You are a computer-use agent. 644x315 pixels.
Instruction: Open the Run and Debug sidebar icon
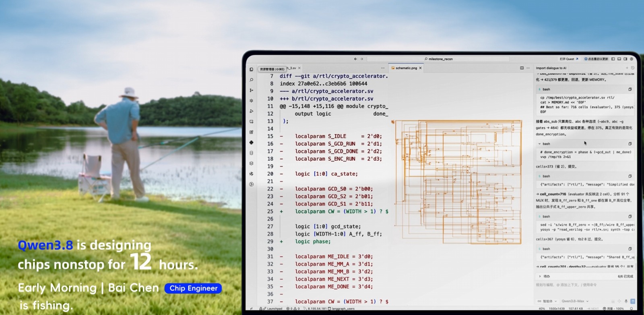pos(252,111)
